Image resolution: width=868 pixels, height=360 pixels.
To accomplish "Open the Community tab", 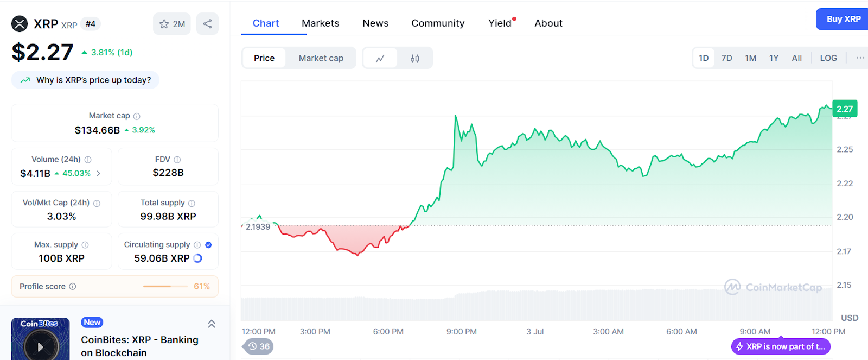I will (x=438, y=23).
